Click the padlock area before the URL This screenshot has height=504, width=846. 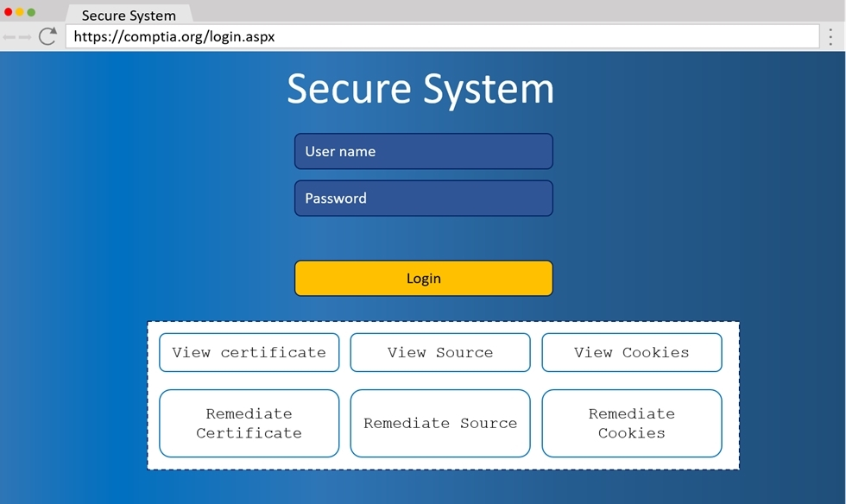[x=72, y=36]
